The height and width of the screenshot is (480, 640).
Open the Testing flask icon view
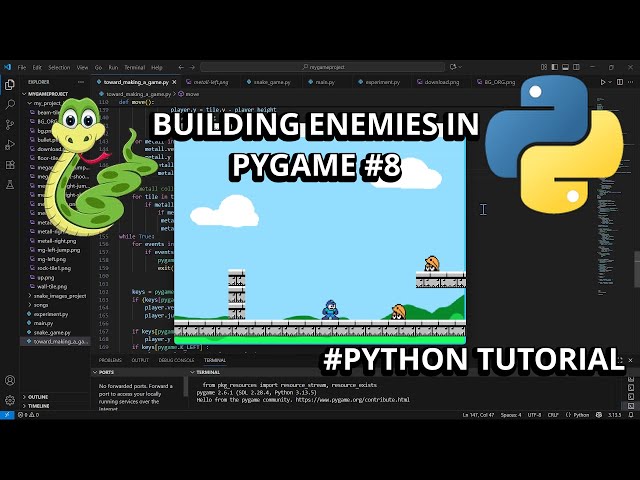(10, 184)
